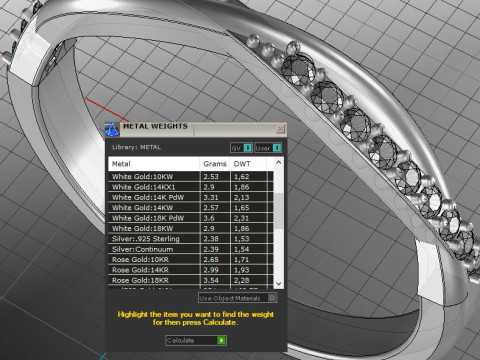Click the 2.57 grams value
Image resolution: width=480 pixels, height=360 pixels.
coord(211,207)
